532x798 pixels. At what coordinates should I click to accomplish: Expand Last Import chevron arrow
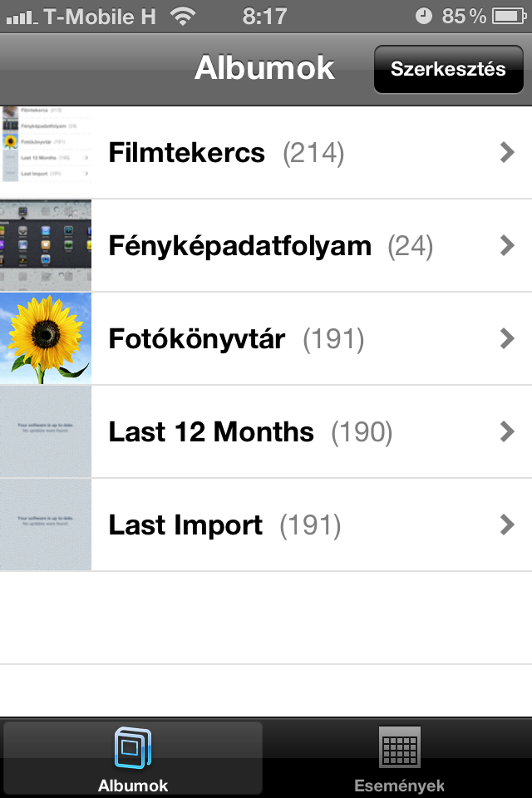coord(507,525)
